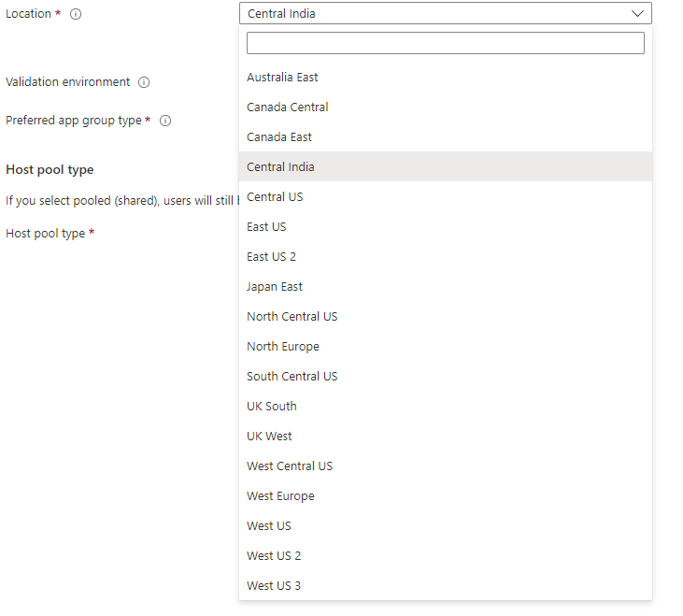Select North Europe region
The height and width of the screenshot is (616, 683).
click(x=282, y=347)
